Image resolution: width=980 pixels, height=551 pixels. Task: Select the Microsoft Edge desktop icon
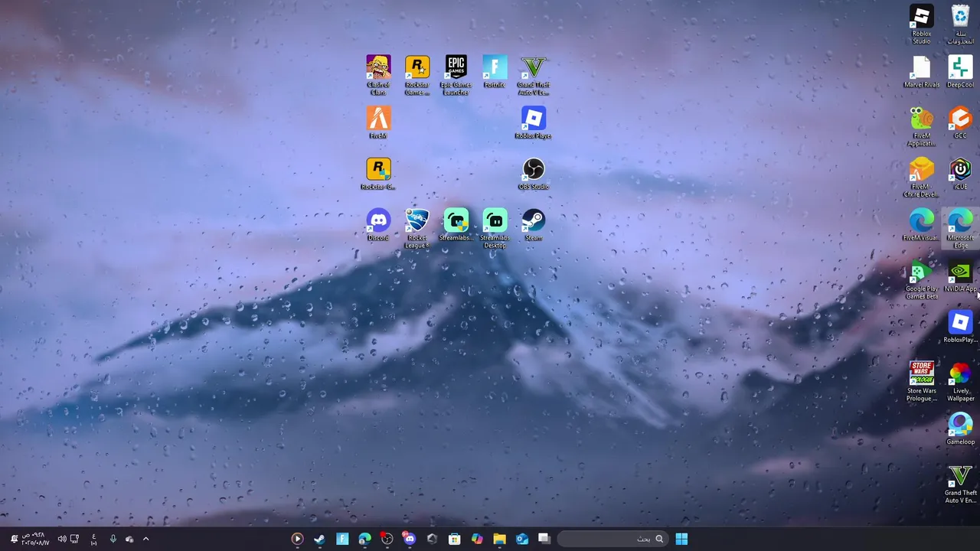click(x=960, y=228)
